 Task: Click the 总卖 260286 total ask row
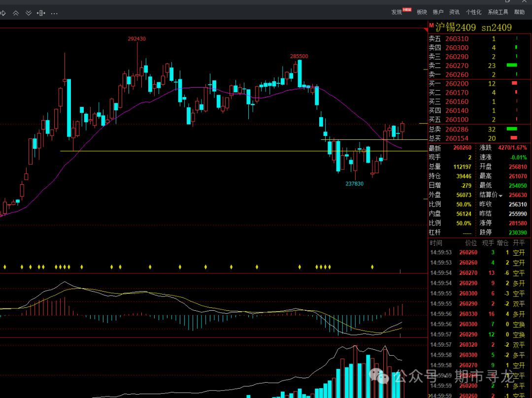click(x=479, y=129)
